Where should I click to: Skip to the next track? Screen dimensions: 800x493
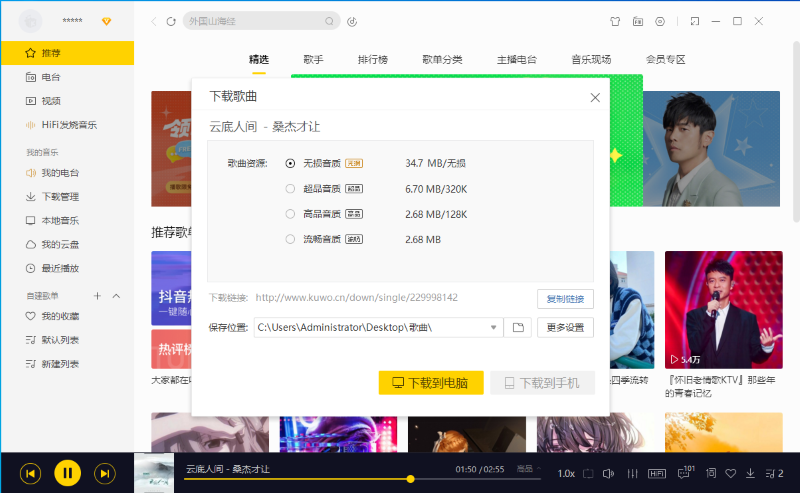105,474
